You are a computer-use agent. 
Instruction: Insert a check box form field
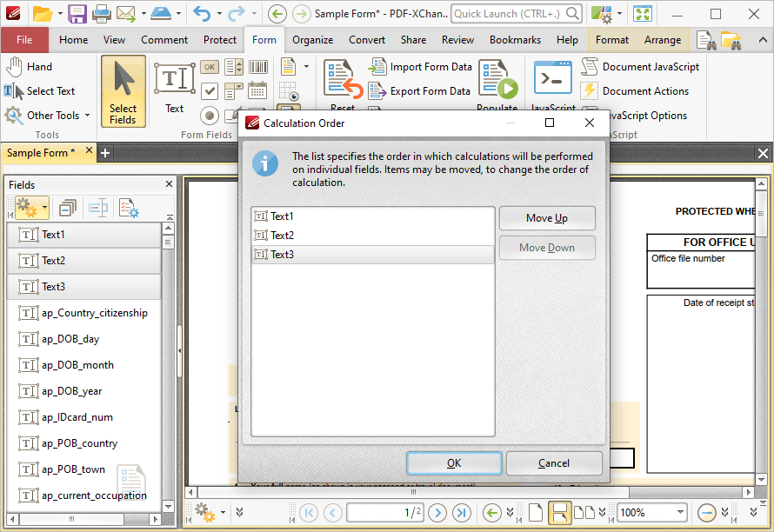(x=210, y=91)
